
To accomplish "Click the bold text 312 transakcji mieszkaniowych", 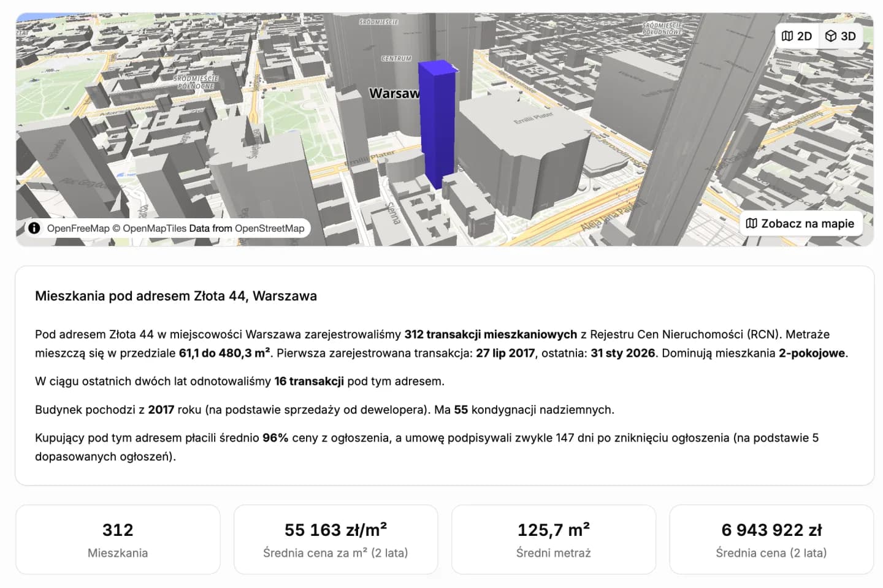I will point(491,334).
